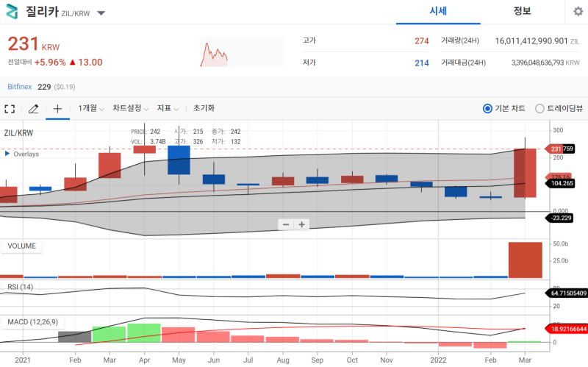Click the Apr time axis label

point(144,360)
